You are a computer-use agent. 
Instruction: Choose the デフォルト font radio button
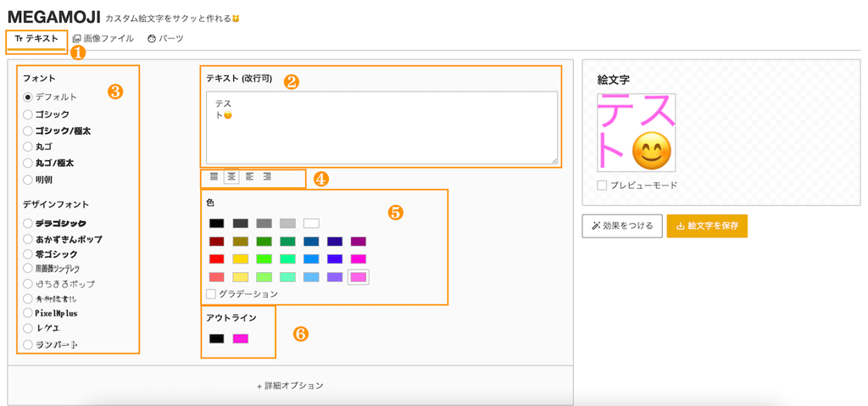click(28, 97)
